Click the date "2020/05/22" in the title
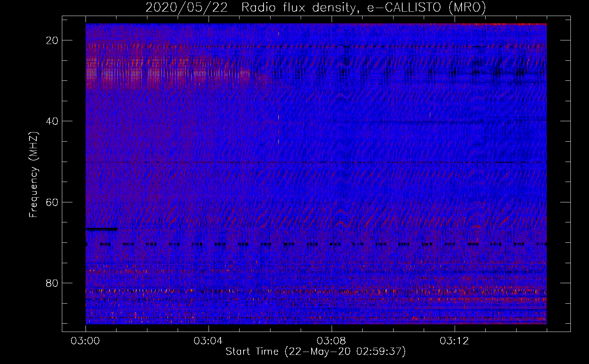589x364 pixels. click(187, 7)
